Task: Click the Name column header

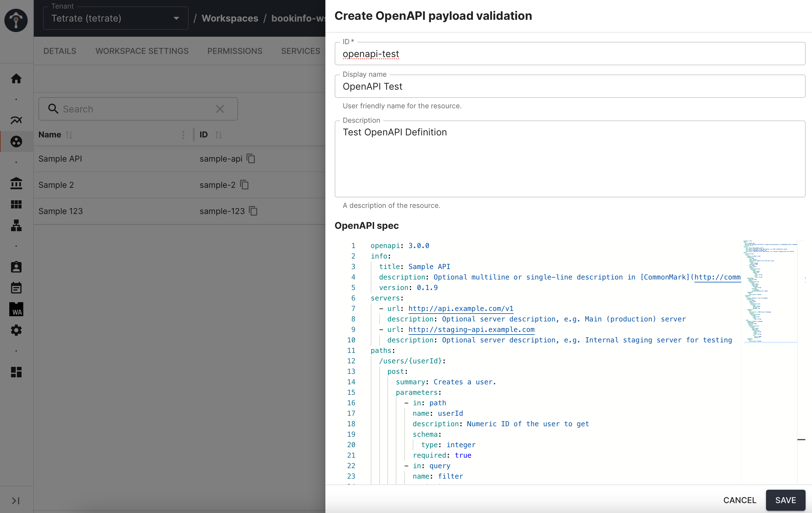Action: [x=49, y=135]
